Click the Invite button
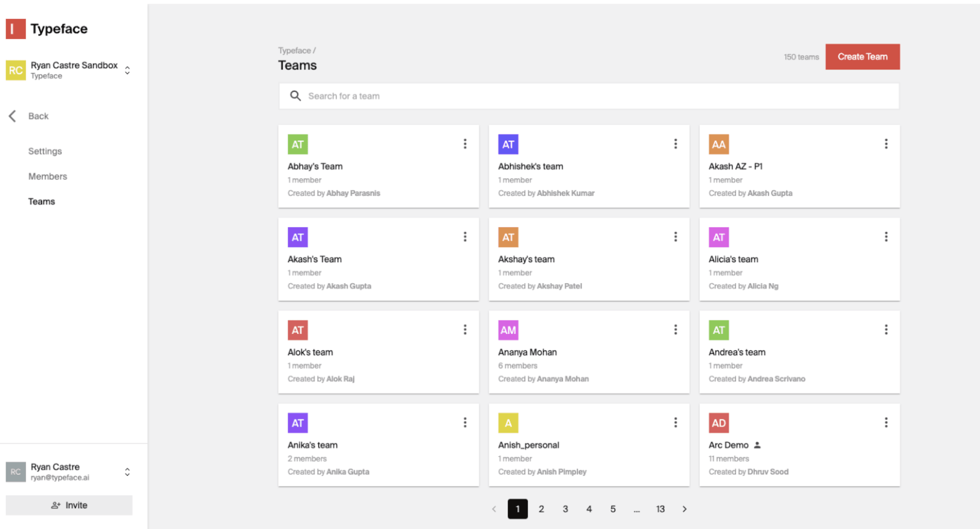980x529 pixels. (69, 505)
